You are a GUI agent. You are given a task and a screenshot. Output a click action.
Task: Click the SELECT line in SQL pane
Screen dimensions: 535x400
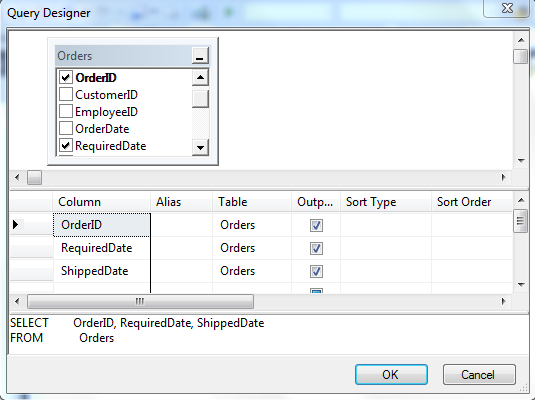(137, 323)
